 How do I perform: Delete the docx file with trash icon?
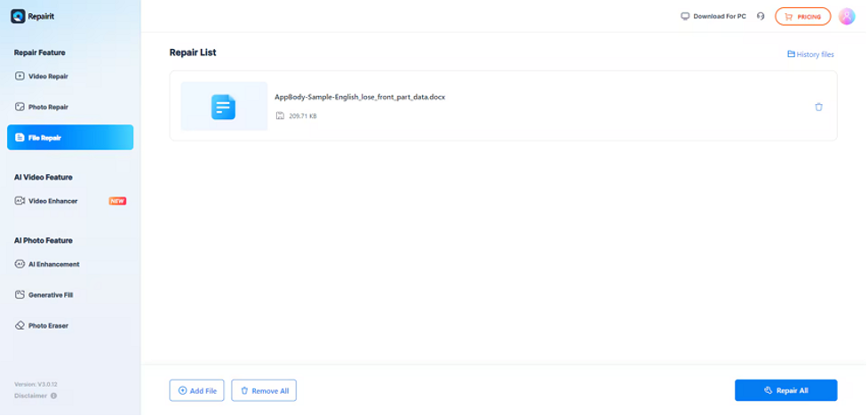[818, 107]
